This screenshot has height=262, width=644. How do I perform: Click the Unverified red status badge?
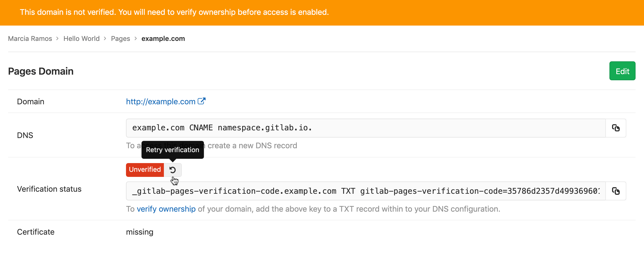(x=145, y=169)
